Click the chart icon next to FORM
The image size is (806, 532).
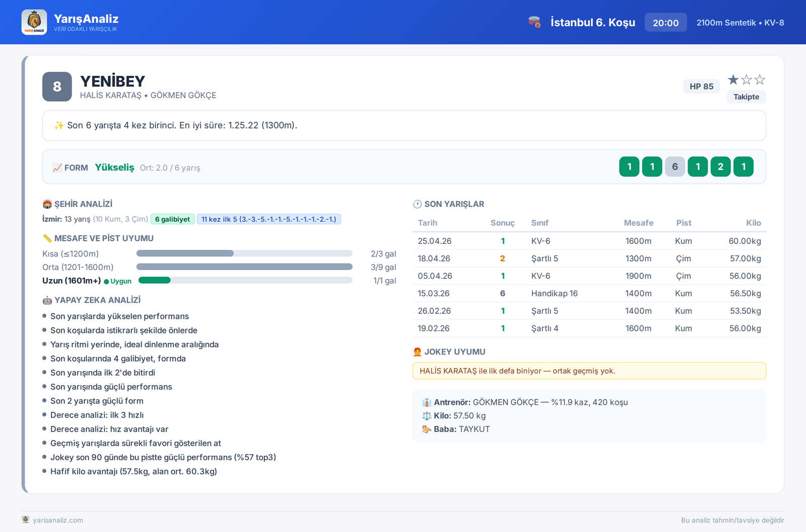(57, 168)
